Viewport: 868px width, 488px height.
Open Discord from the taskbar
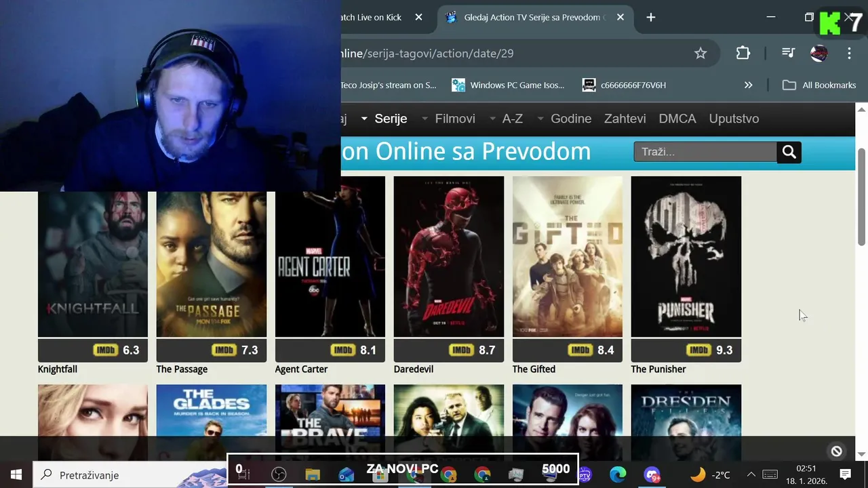pyautogui.click(x=652, y=474)
